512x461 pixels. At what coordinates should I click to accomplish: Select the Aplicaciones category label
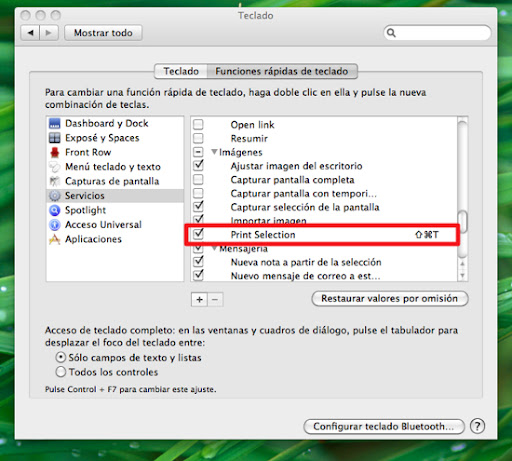pos(93,239)
